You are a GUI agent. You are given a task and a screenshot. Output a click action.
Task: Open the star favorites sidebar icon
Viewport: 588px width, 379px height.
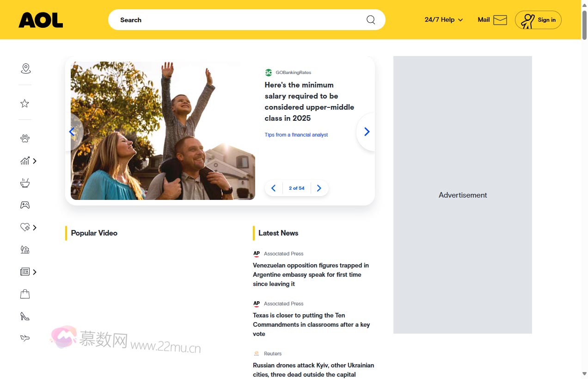point(25,104)
